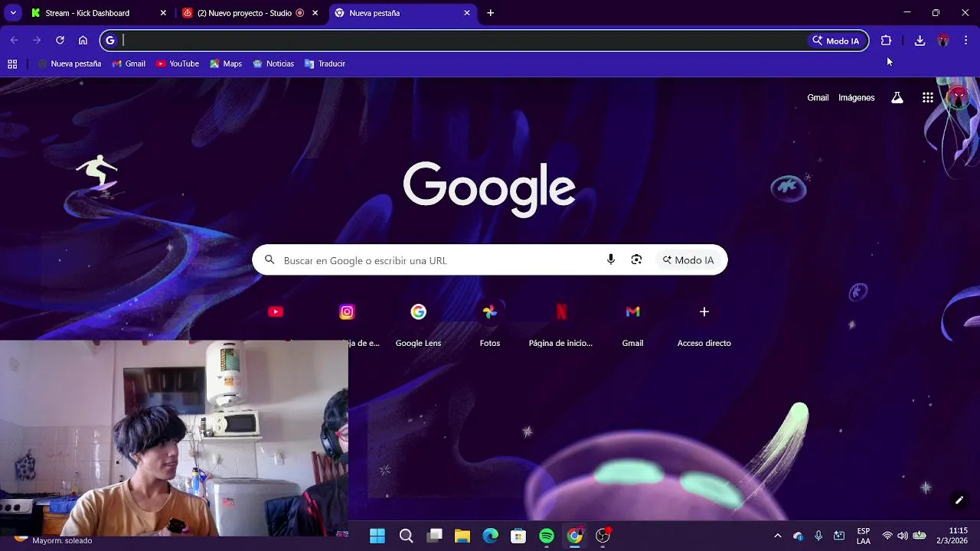Open the Chrome profile avatar in toolbar
Image resolution: width=980 pixels, height=551 pixels.
click(943, 41)
